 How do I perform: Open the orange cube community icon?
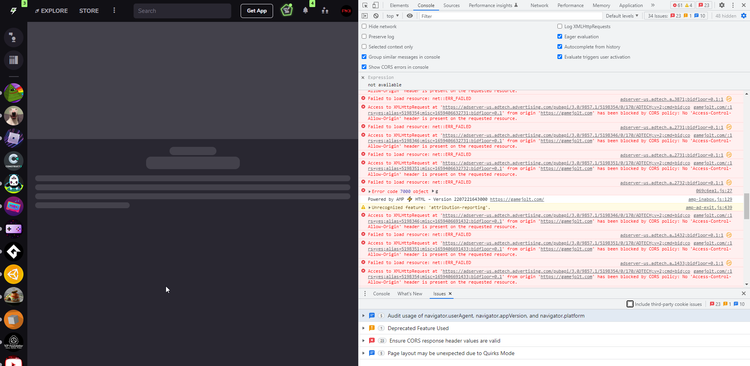13,320
